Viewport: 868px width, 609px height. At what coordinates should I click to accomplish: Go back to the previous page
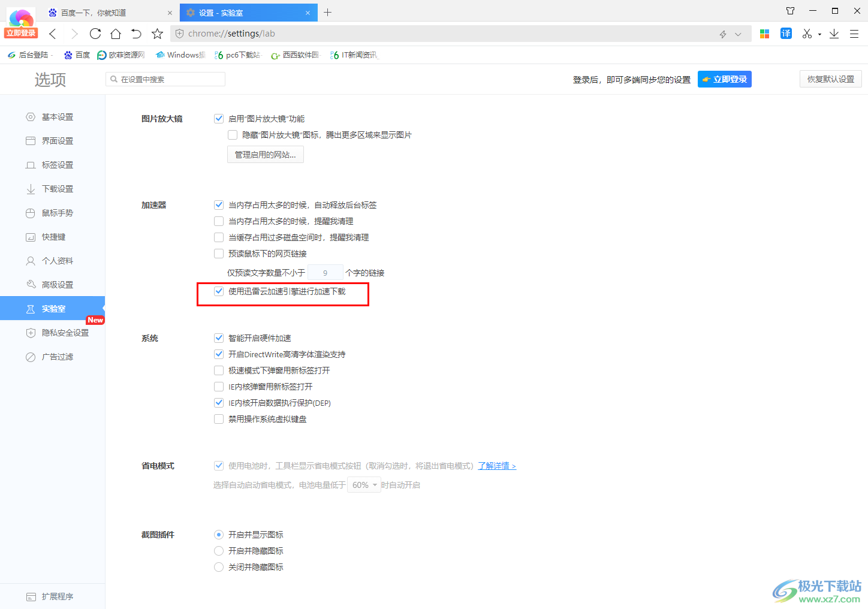tap(53, 34)
